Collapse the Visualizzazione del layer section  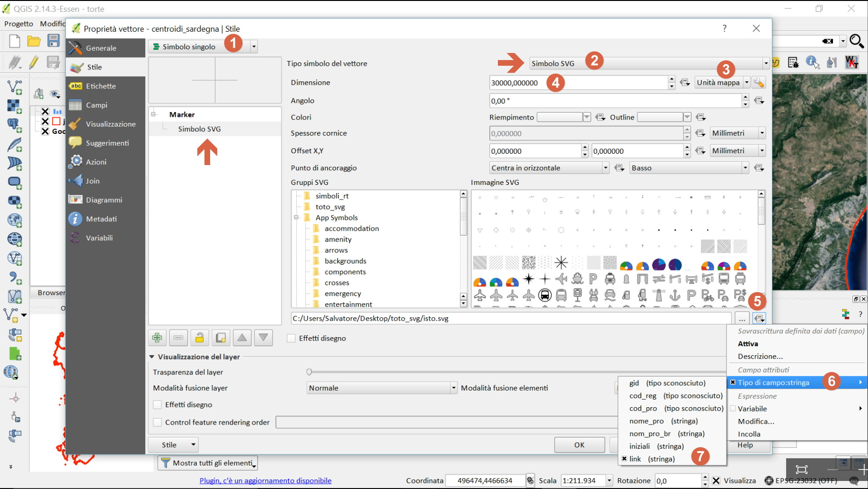pos(152,357)
